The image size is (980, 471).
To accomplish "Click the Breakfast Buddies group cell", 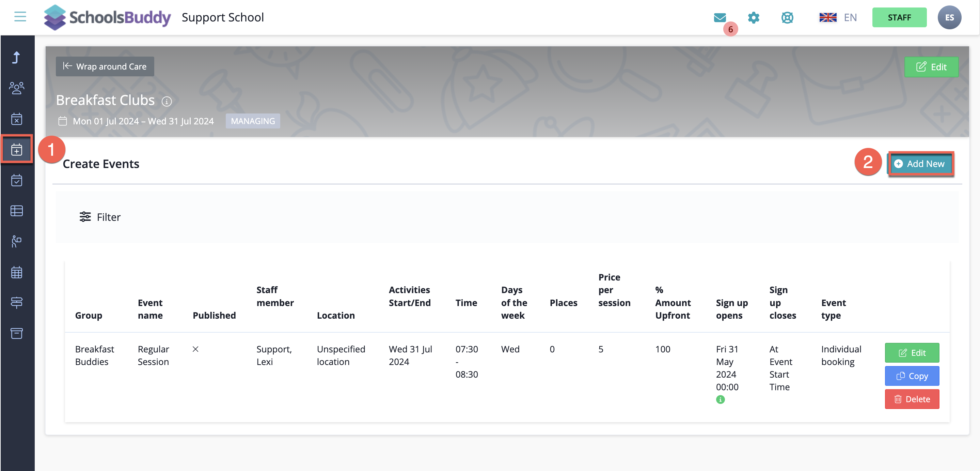I will (x=95, y=355).
